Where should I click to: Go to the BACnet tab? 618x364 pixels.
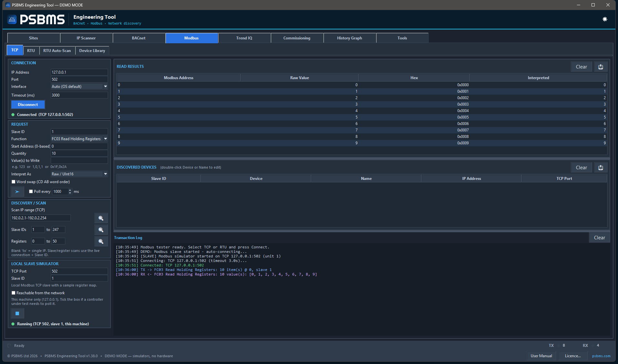(139, 38)
